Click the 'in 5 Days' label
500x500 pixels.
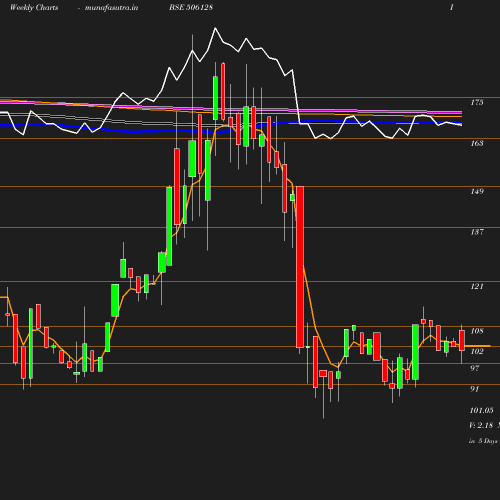click(483, 441)
